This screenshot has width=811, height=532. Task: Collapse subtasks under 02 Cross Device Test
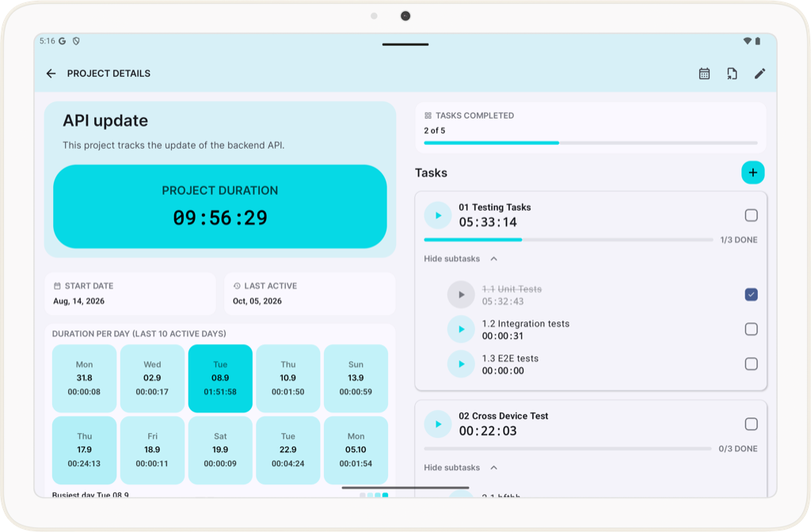[x=461, y=467]
